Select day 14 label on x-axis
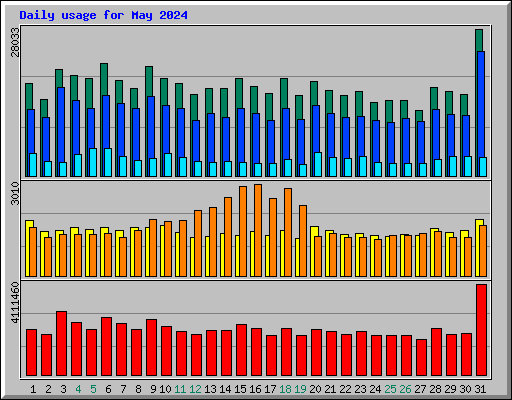Viewport: 512px width, 400px height. click(x=225, y=389)
